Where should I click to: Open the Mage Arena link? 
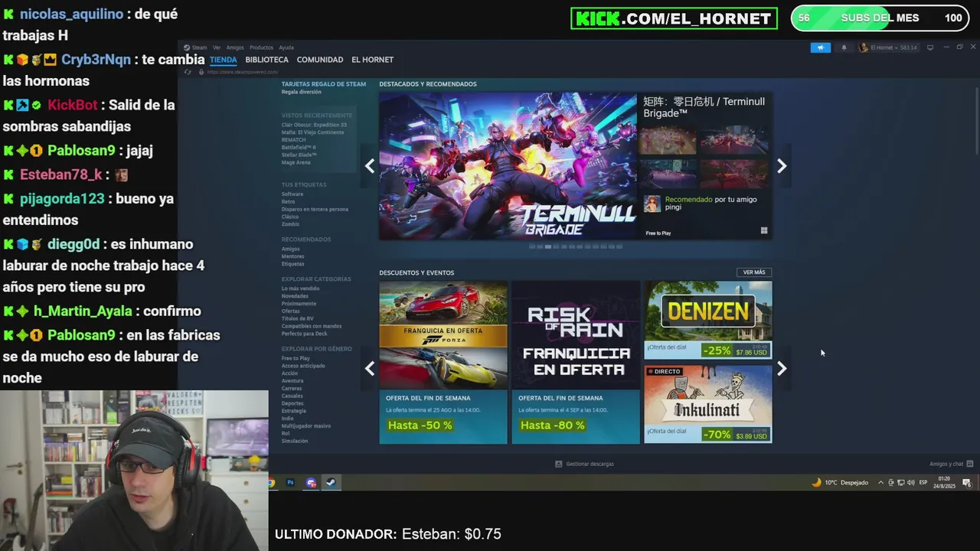(296, 162)
